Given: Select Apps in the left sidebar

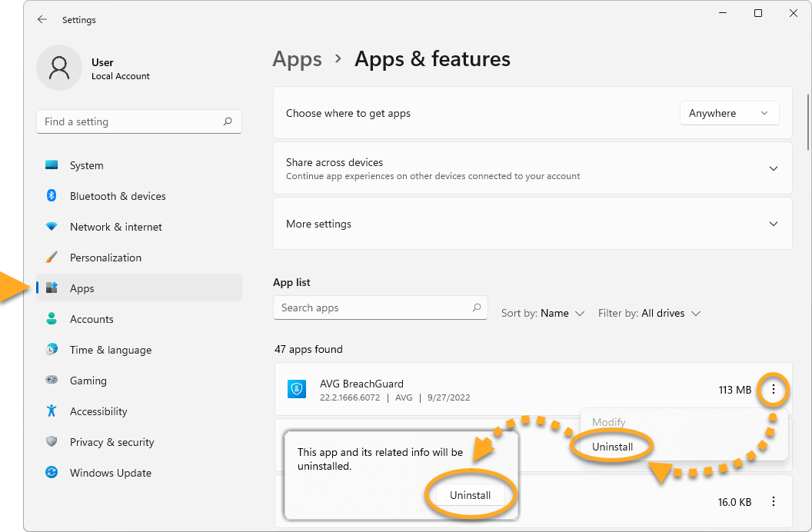Looking at the screenshot, I should coord(82,288).
